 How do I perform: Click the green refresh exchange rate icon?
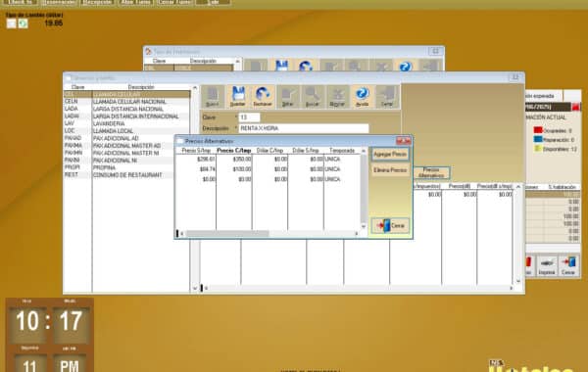[x=23, y=23]
